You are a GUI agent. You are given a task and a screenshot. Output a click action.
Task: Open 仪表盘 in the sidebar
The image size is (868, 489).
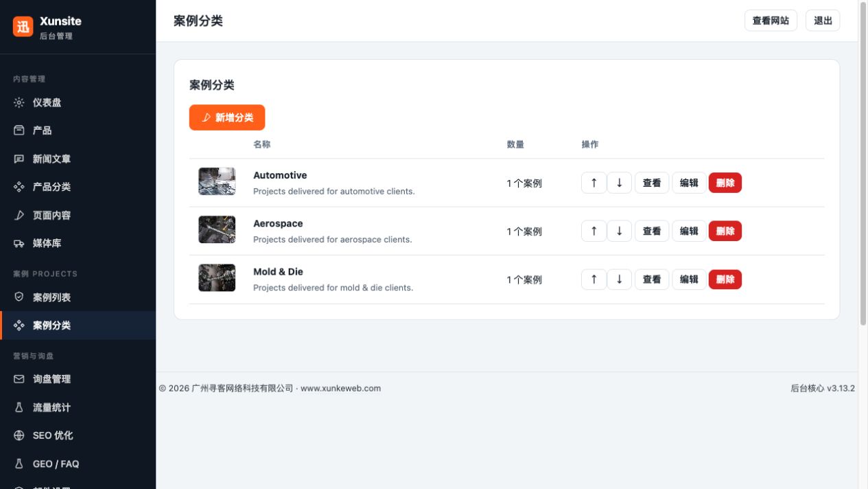[78, 102]
